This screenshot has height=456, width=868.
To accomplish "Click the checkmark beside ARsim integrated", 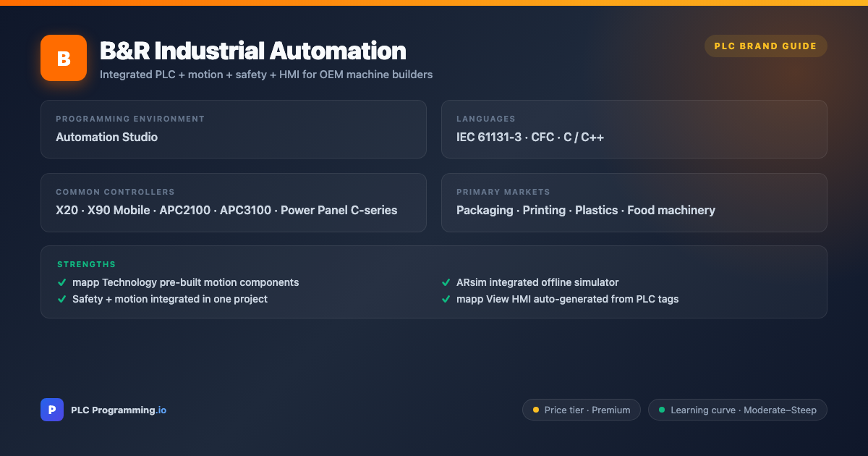I will 446,282.
